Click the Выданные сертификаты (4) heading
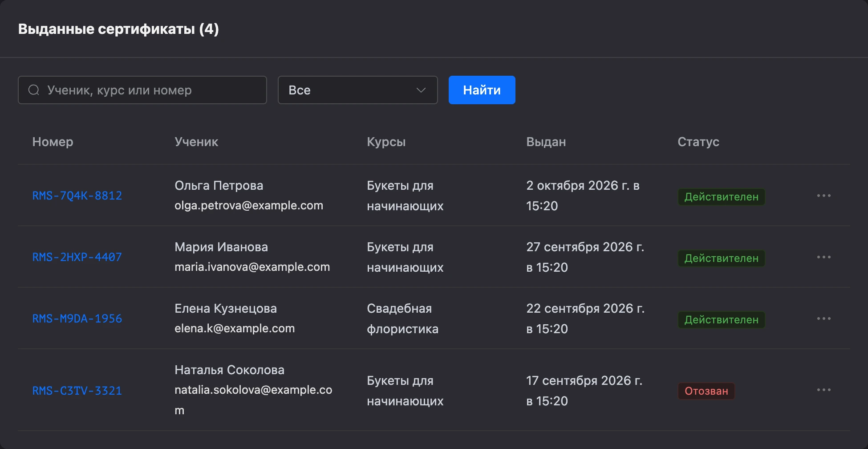This screenshot has width=868, height=449. (118, 29)
